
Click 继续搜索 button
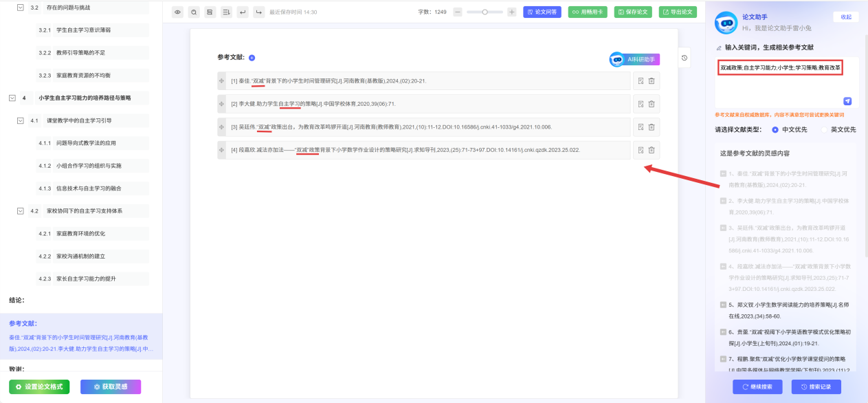point(757,386)
